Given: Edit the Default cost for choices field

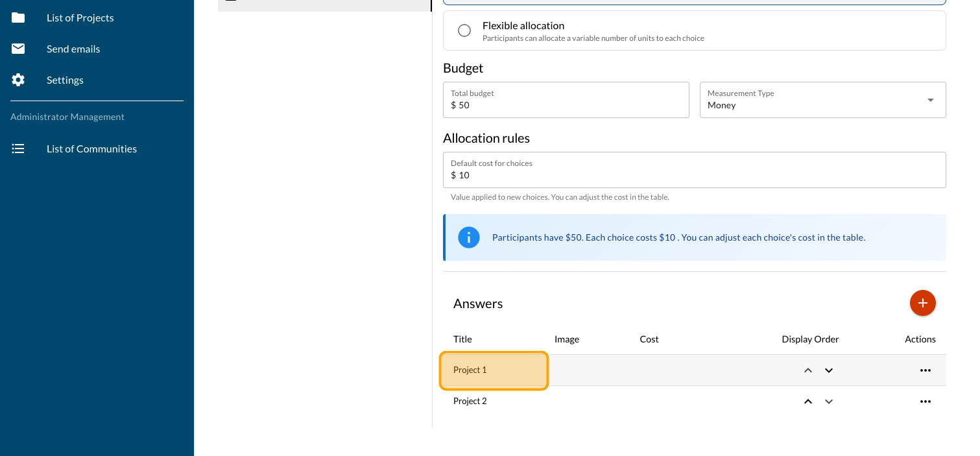Looking at the screenshot, I should click(694, 175).
